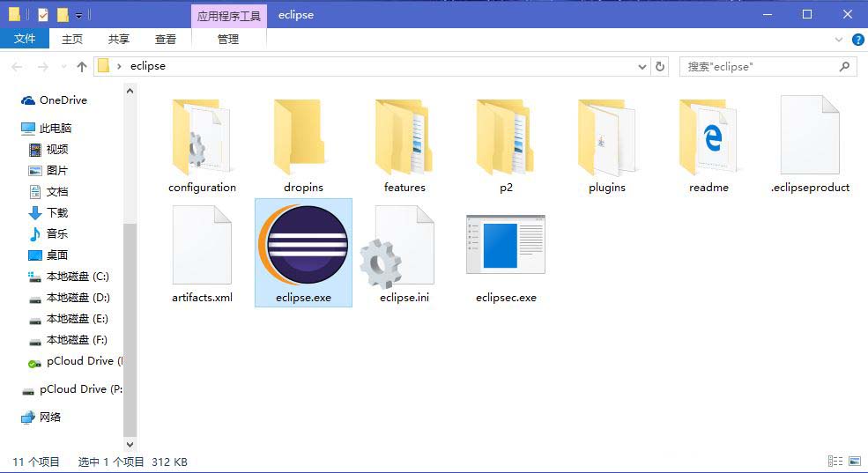Open 桌面 in the navigation pane
Image resolution: width=868 pixels, height=473 pixels.
(48, 255)
